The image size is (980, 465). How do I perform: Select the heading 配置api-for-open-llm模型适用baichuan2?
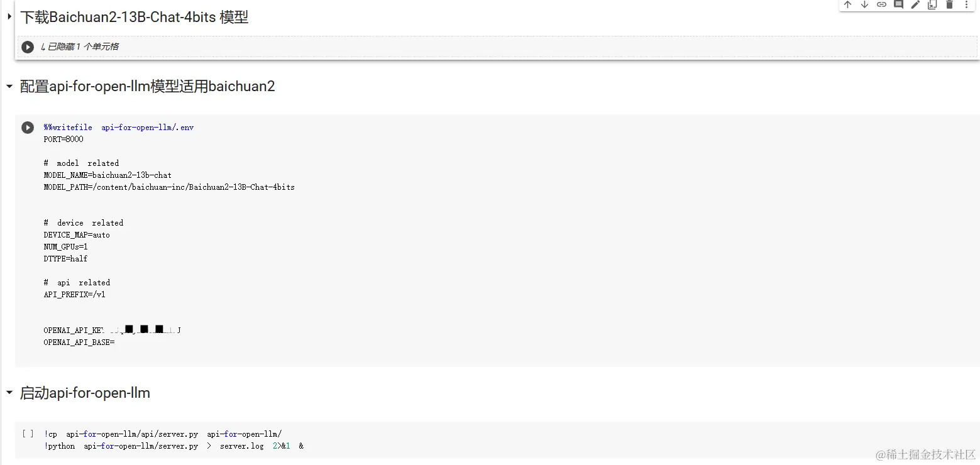148,86
